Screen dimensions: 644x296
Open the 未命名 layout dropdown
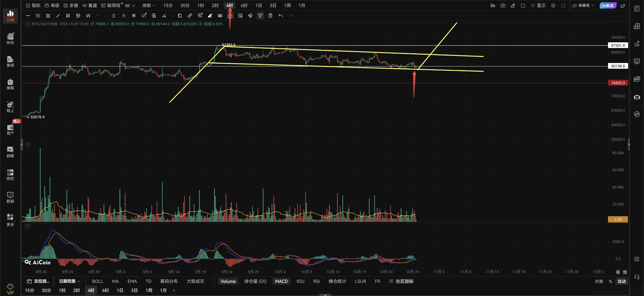tap(583, 6)
